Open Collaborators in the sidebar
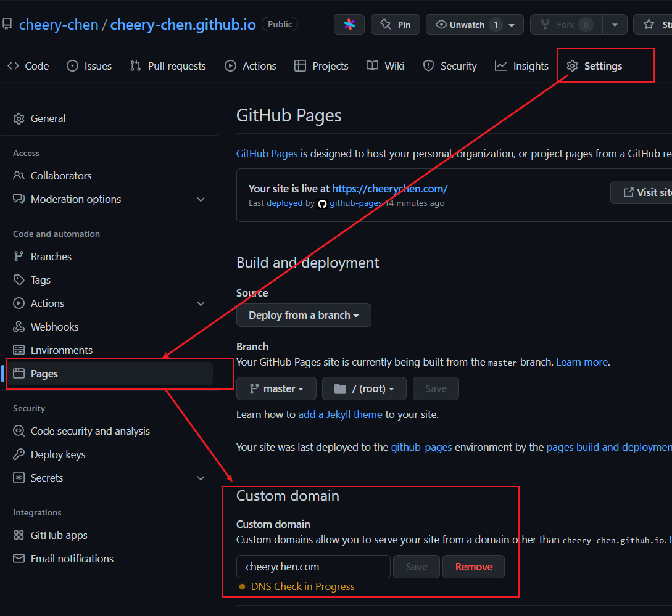 [x=60, y=176]
